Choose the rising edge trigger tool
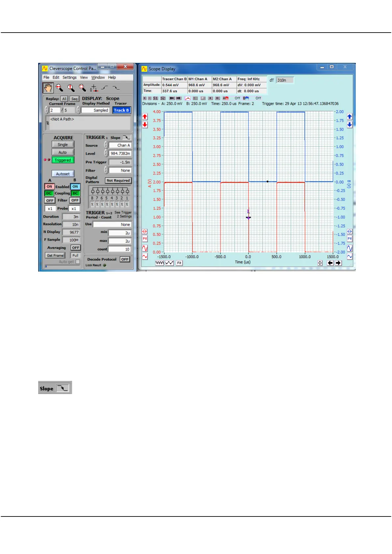This screenshot has height=554, width=392. coord(105,88)
